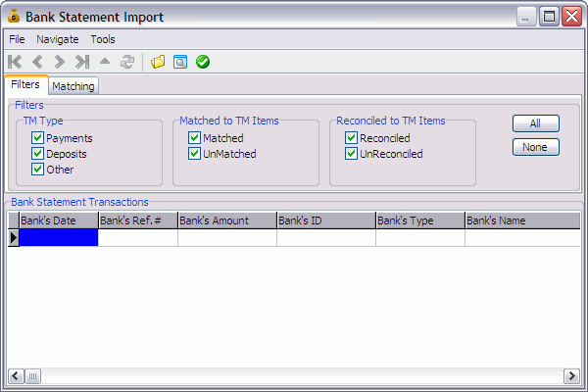Image resolution: width=588 pixels, height=392 pixels.
Task: Open bank statement file folder icon
Action: click(158, 62)
